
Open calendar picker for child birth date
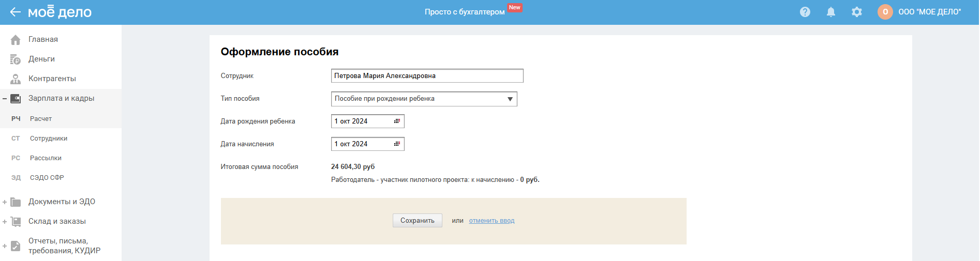point(397,121)
